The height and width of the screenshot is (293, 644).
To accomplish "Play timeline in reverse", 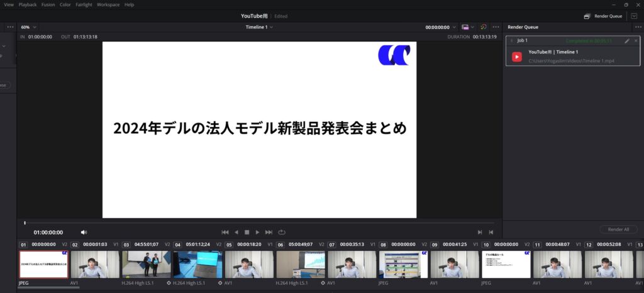I will [236, 232].
